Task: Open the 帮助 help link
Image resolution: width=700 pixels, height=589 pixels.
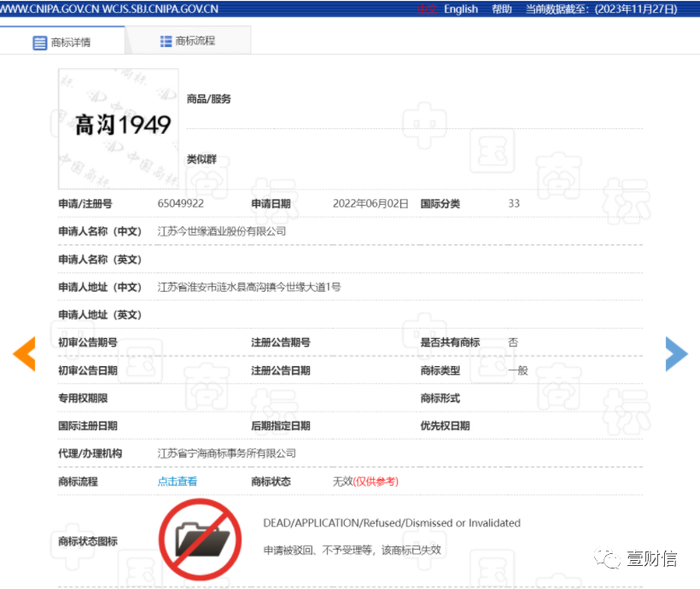Action: point(502,9)
